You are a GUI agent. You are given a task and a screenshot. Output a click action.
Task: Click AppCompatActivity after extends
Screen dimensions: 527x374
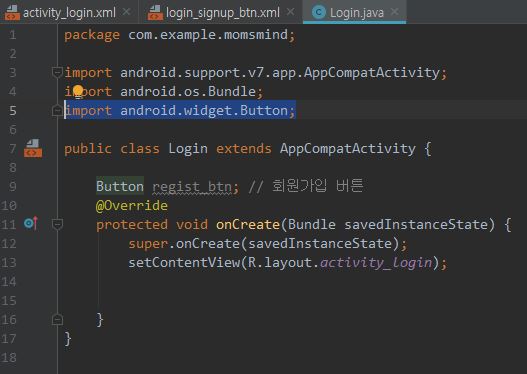point(348,149)
